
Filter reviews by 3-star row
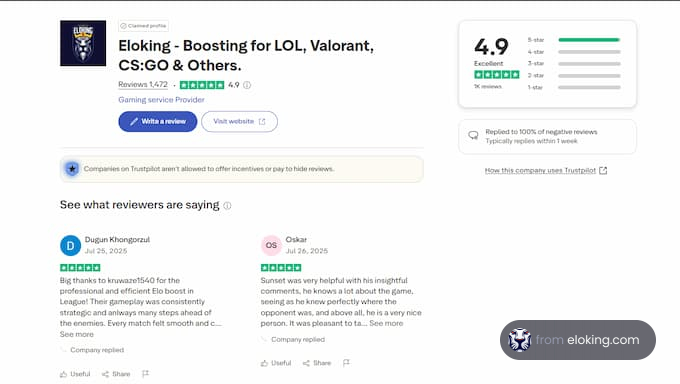click(574, 63)
